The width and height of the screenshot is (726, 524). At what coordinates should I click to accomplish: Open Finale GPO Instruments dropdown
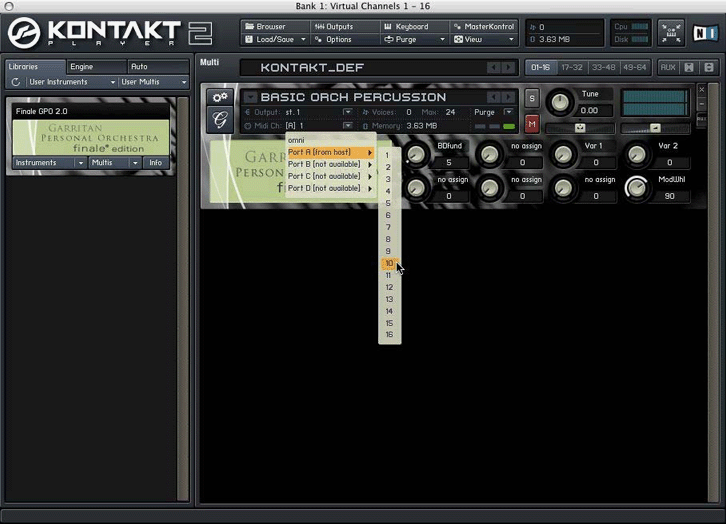coord(50,163)
